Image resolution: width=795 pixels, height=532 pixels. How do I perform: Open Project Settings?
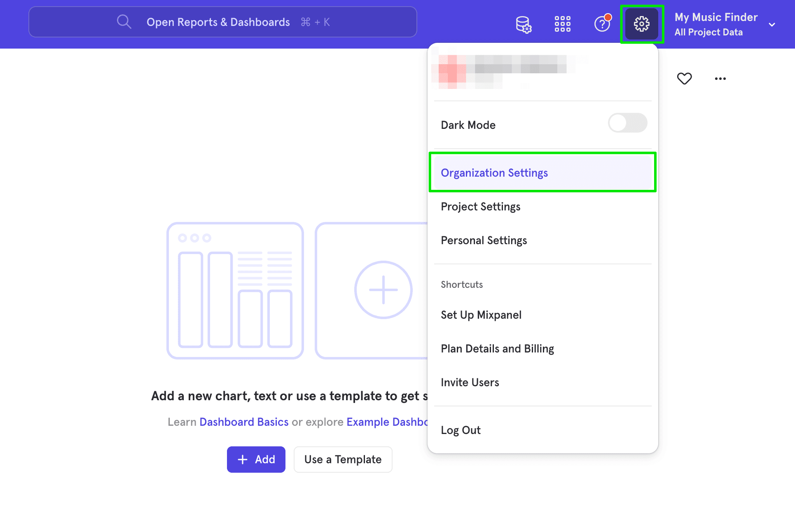click(480, 206)
